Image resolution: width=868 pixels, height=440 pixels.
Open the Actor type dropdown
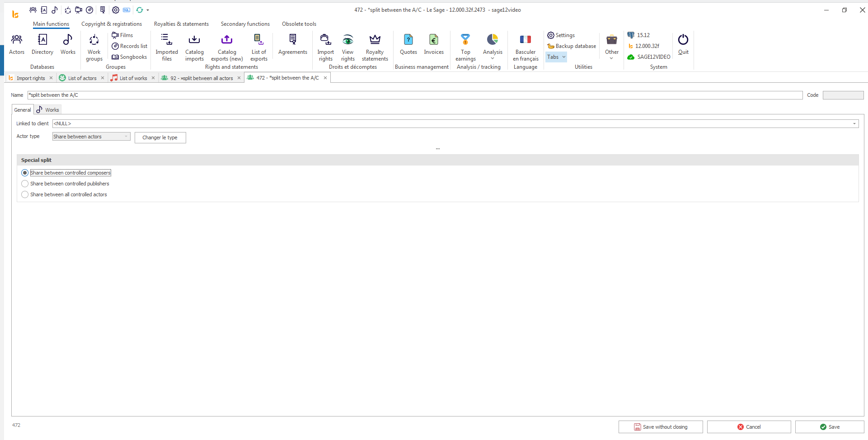point(126,137)
